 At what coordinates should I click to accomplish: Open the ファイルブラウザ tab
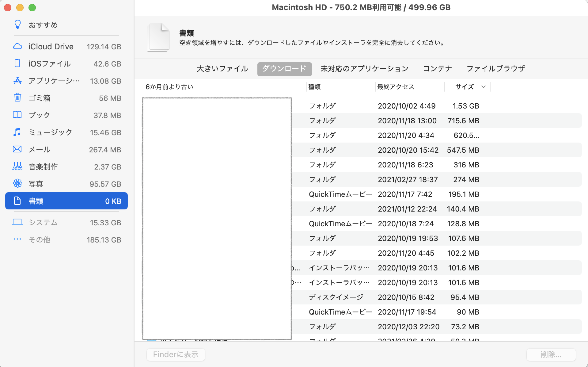[496, 69]
